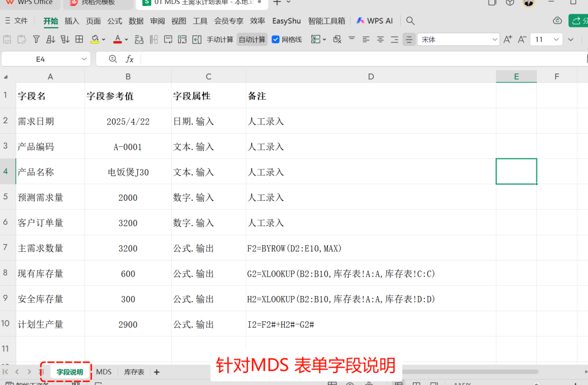
Task: Open the new tab dropdown chevron in title bar
Action: [x=288, y=2]
